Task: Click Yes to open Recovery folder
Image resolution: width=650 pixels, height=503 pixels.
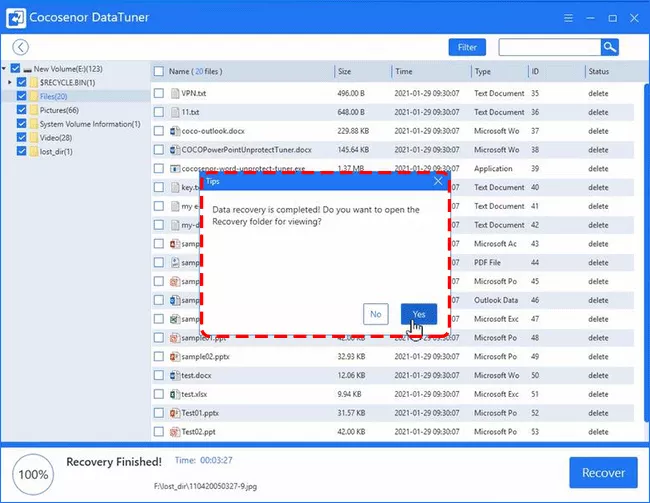Action: click(419, 314)
